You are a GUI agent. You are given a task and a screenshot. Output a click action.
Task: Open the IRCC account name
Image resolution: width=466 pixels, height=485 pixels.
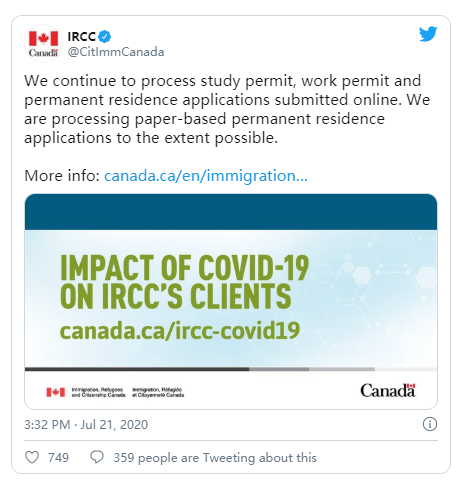pos(82,36)
